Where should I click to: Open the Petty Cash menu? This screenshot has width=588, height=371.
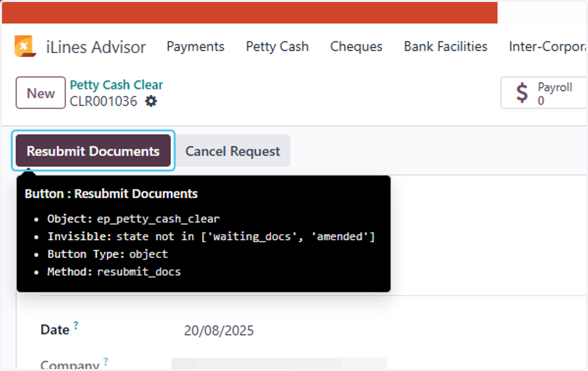coord(277,46)
